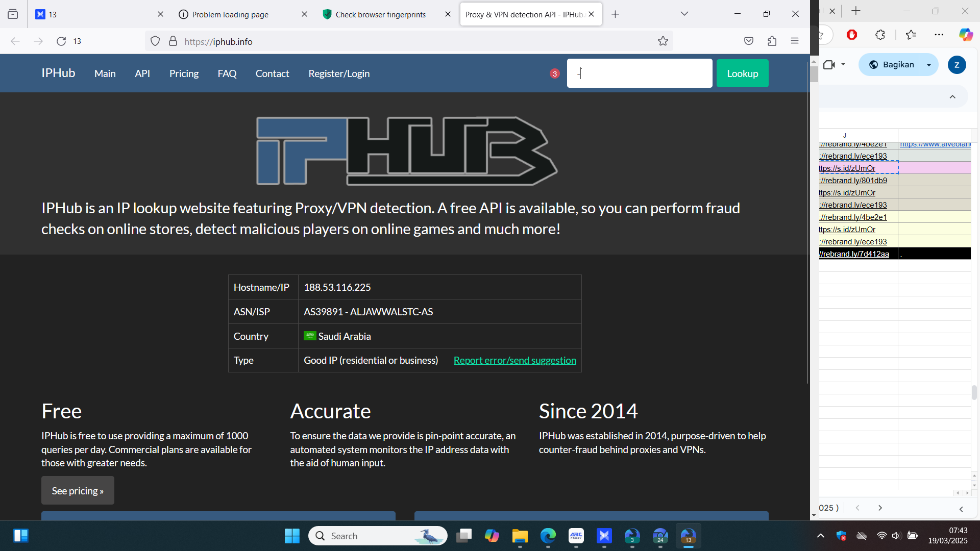Collapse the spreadsheet side panel chevron at bottom
980x551 pixels.
[961, 509]
